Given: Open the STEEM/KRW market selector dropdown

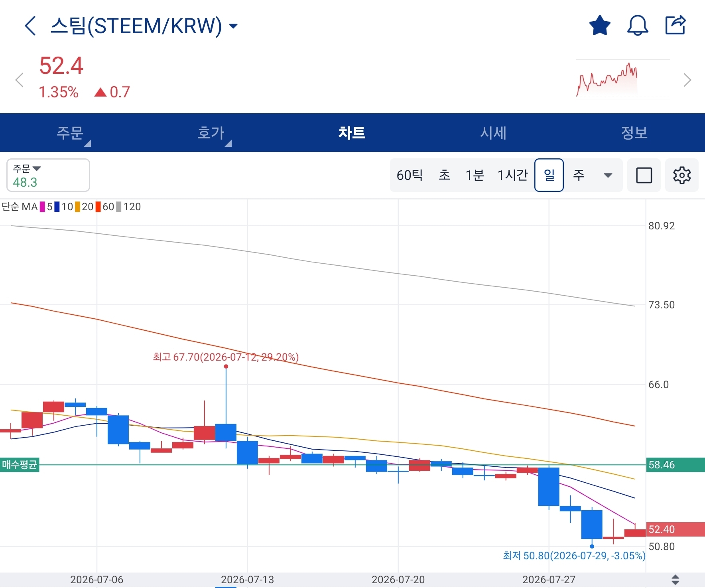Looking at the screenshot, I should point(144,26).
